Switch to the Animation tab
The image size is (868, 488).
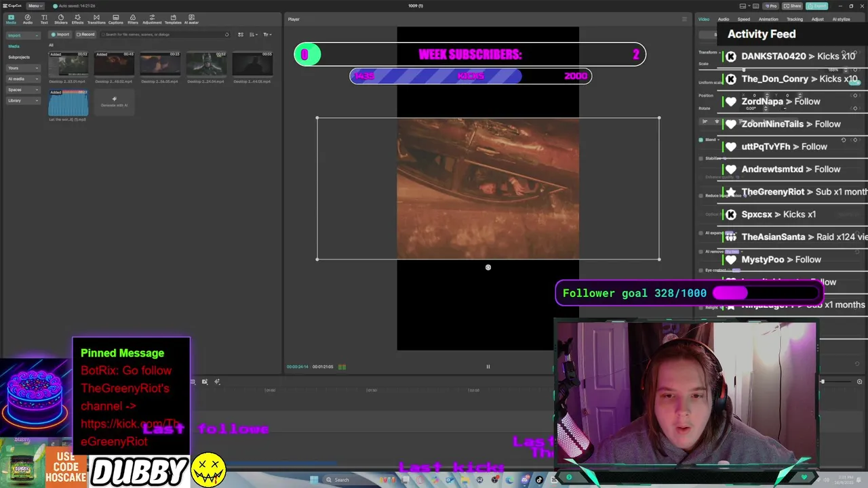768,19
